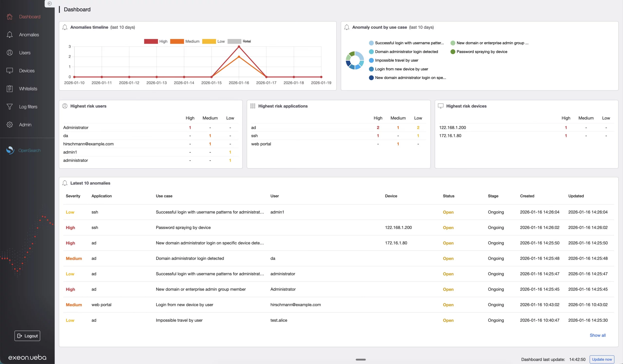This screenshot has height=364, width=623.
Task: Click the Users person icon in sidebar
Action: tap(10, 53)
